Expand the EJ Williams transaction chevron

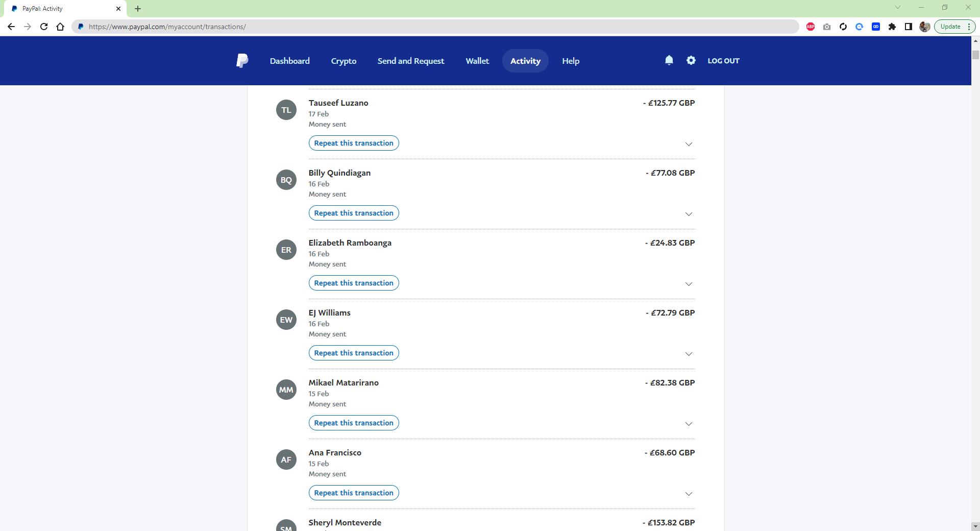[x=688, y=354]
